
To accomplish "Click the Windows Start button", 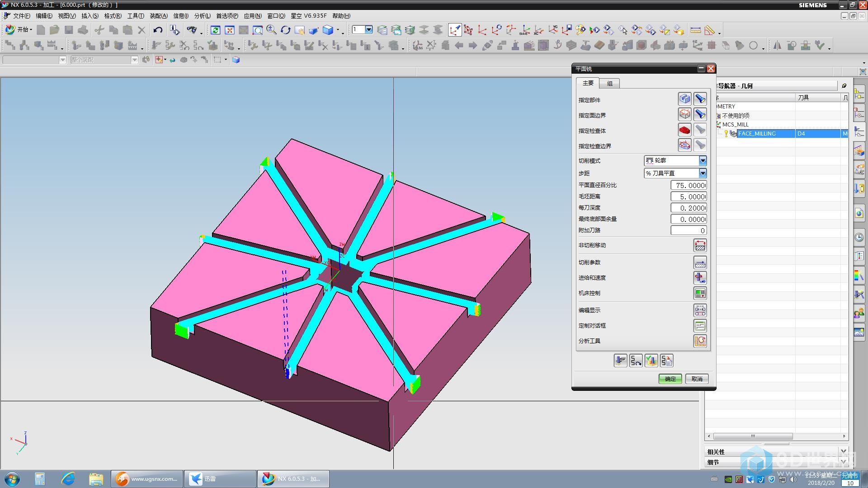I will click(12, 479).
